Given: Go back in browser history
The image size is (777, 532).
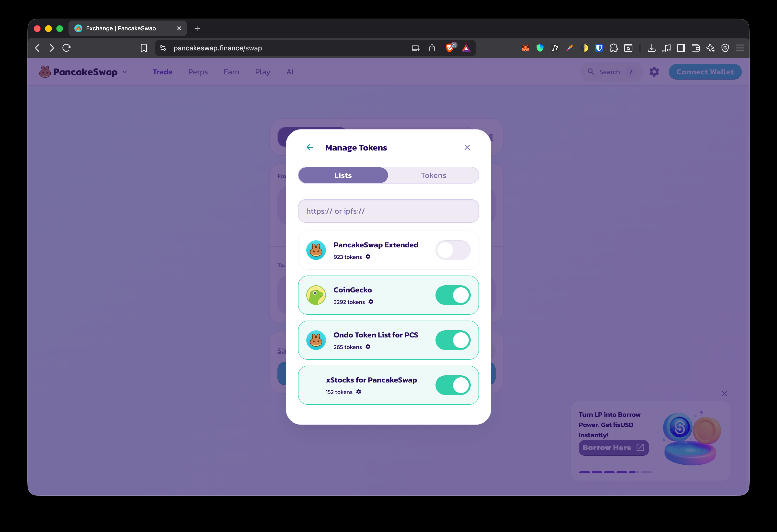Looking at the screenshot, I should (37, 48).
